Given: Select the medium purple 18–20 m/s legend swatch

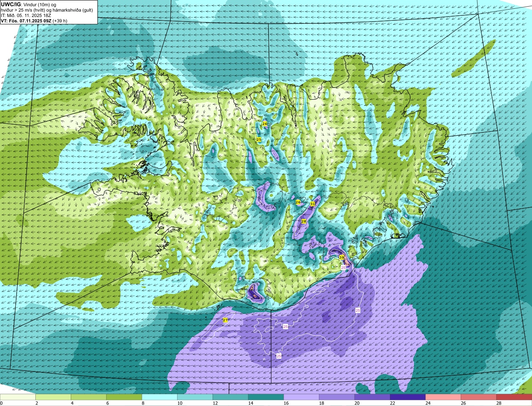Looking at the screenshot, I should pyautogui.click(x=337, y=397).
